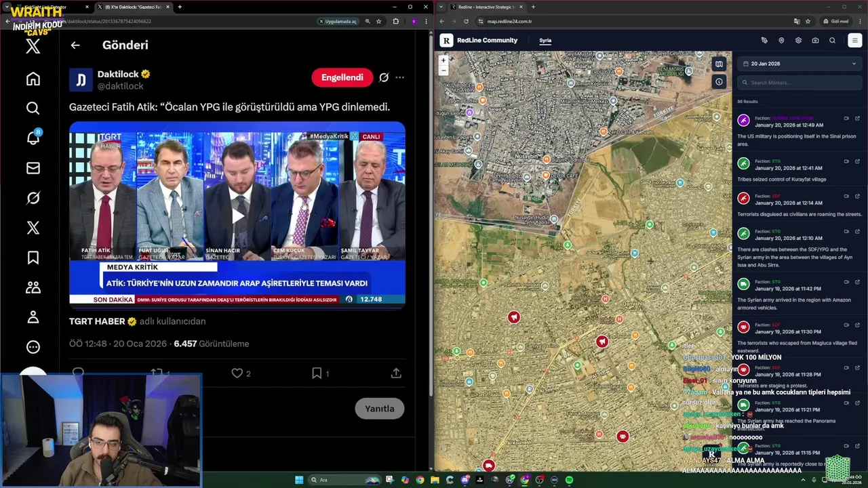Select the pen draw tool in RedLine header
868x488 pixels.
click(x=764, y=41)
